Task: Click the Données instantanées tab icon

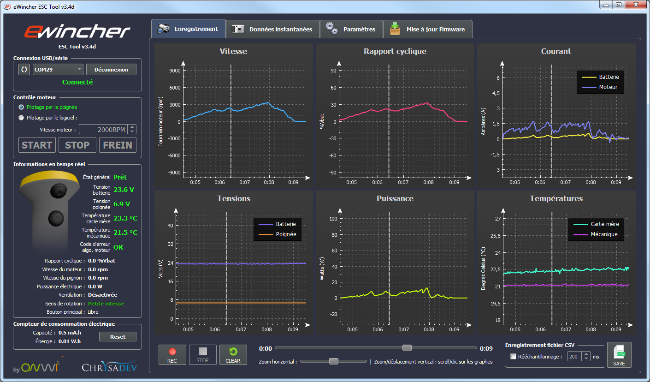Action: [x=238, y=29]
